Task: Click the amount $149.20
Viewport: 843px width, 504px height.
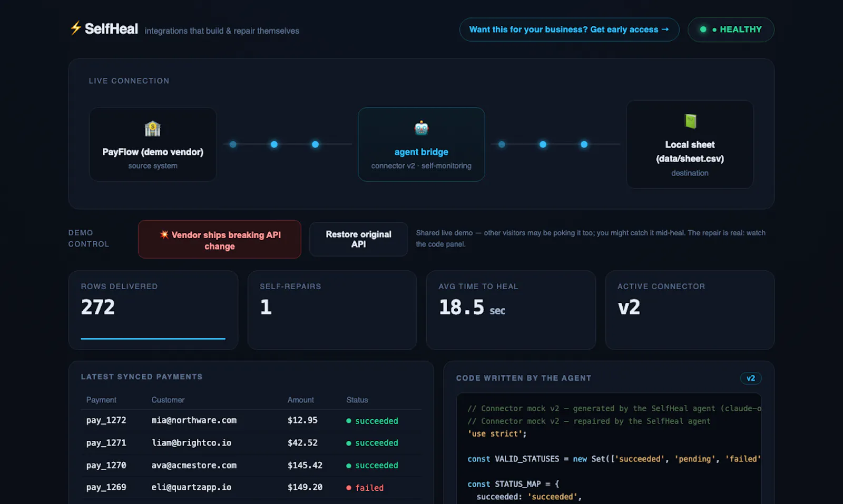Action: click(x=305, y=488)
